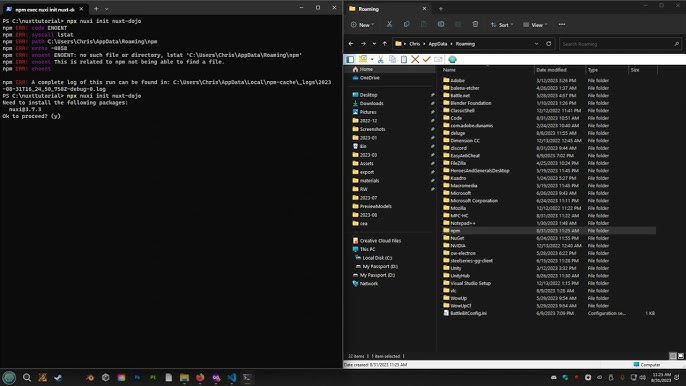This screenshot has height=386, width=686.
Task: Go up one folder level
Action: point(385,44)
